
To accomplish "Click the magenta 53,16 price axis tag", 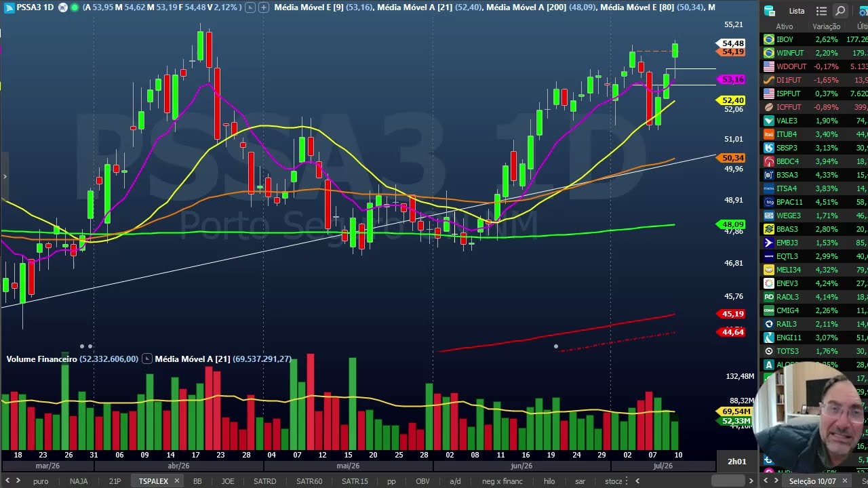I will tap(731, 79).
